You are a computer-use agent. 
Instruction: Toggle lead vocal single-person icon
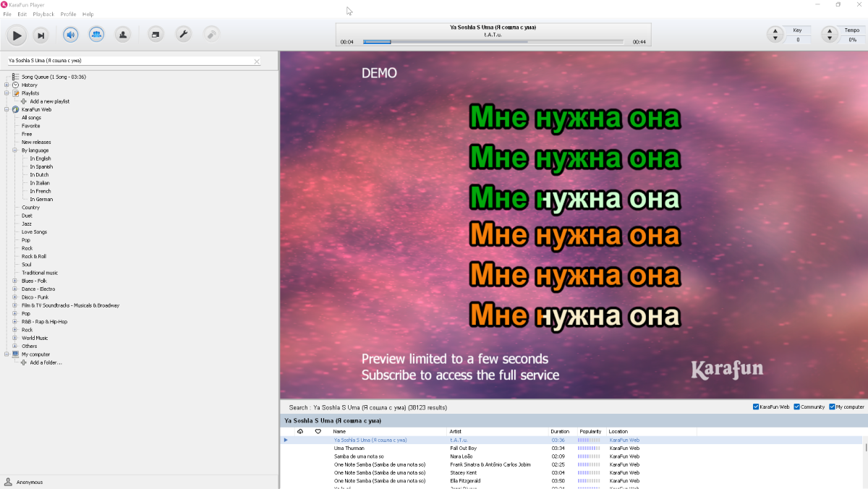pos(123,34)
